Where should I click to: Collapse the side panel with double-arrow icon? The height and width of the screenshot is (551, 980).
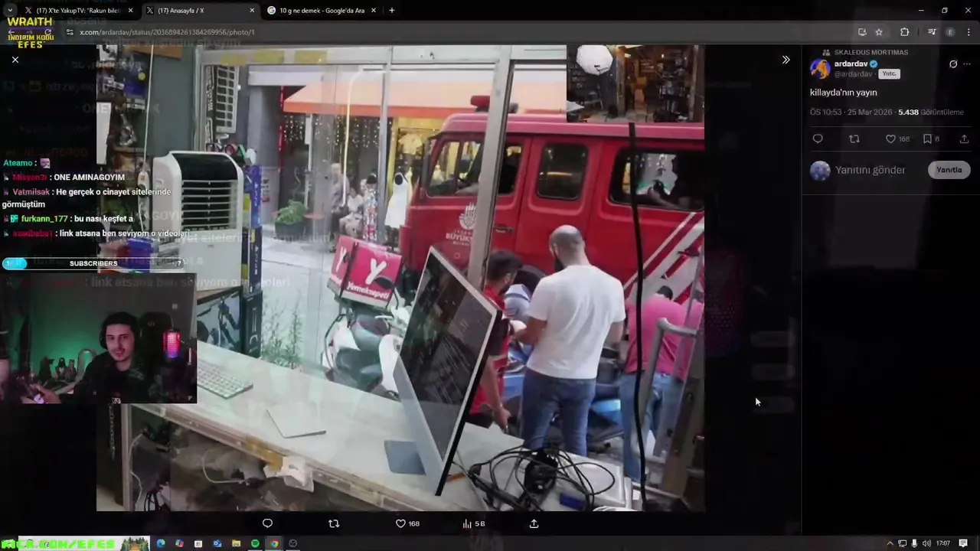coord(786,60)
